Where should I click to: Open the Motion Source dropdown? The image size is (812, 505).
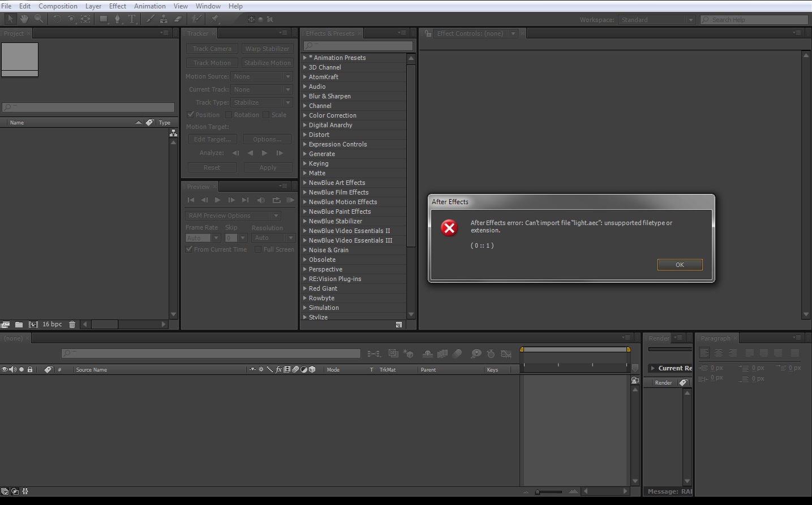coord(261,76)
